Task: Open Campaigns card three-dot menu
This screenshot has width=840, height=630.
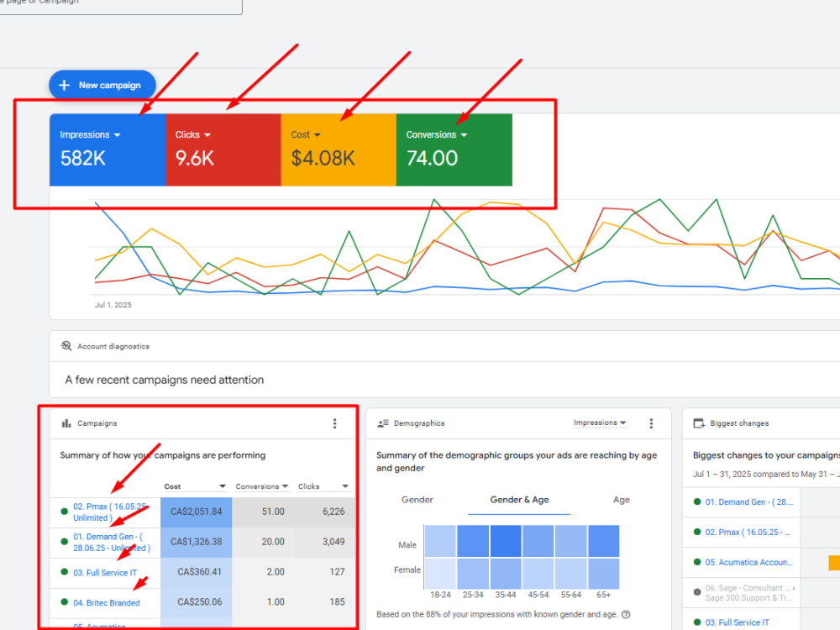Action: click(335, 423)
